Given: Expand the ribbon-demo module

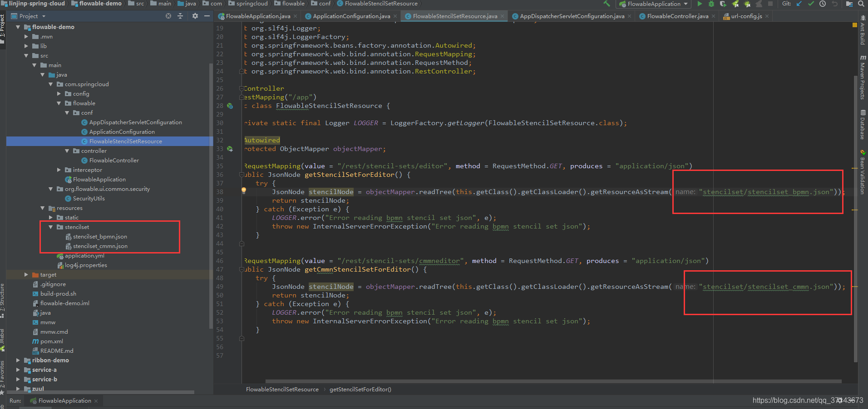Looking at the screenshot, I should (x=18, y=360).
